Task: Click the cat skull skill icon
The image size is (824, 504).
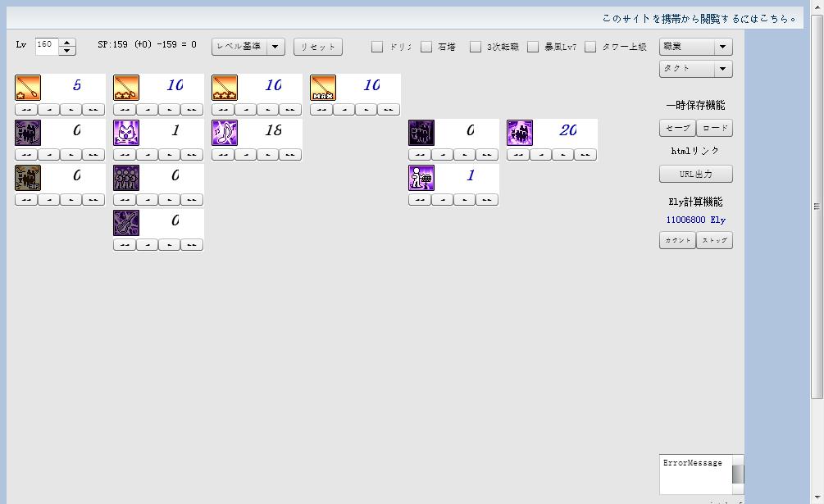Action: coord(126,133)
